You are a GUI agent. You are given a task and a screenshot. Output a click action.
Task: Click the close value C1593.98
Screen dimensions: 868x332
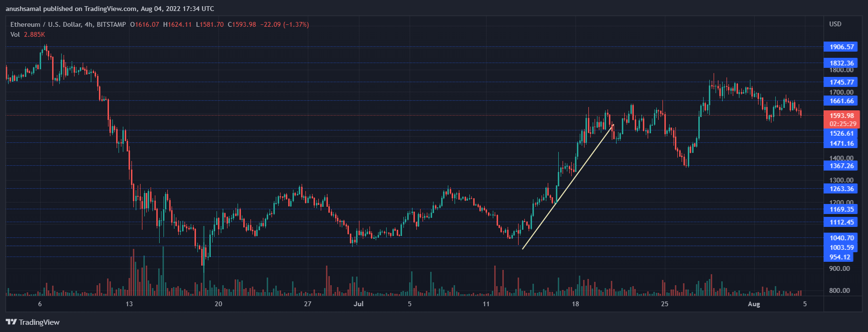(242, 24)
